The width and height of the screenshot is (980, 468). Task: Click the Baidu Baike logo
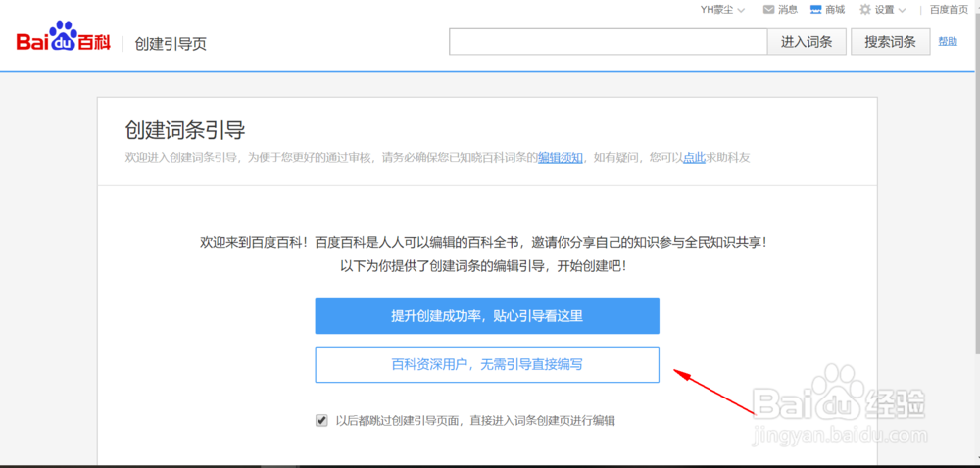pyautogui.click(x=63, y=37)
